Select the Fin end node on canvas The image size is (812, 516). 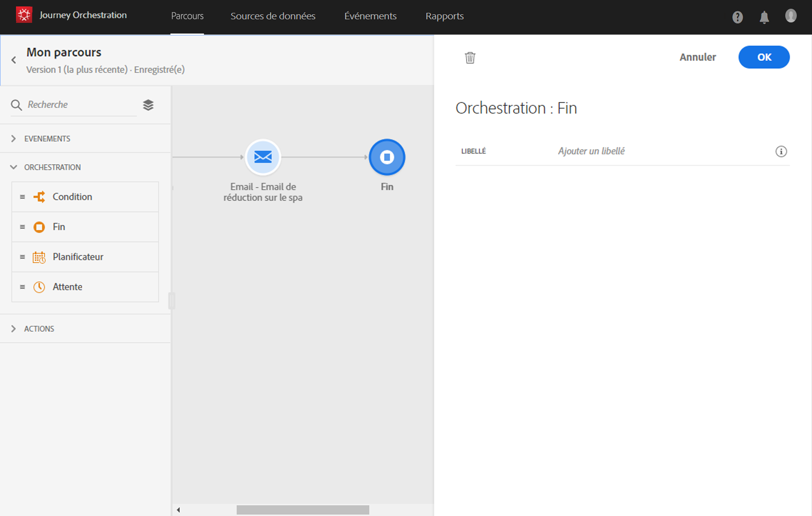tap(387, 157)
